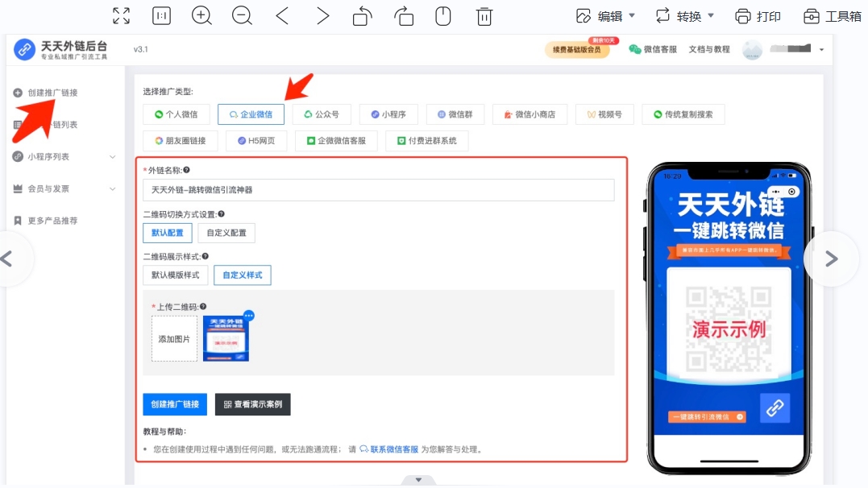Image resolution: width=868 pixels, height=488 pixels.
Task: Click the 天天外链后台 logo
Action: [60, 49]
